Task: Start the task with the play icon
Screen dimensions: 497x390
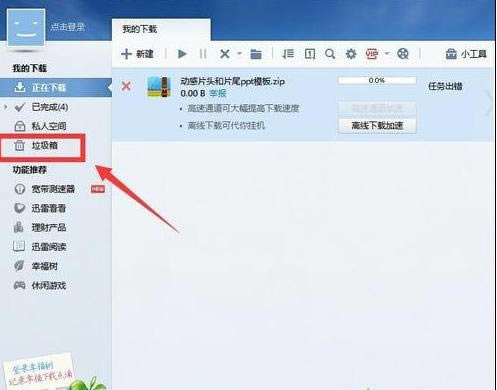Action: click(182, 54)
